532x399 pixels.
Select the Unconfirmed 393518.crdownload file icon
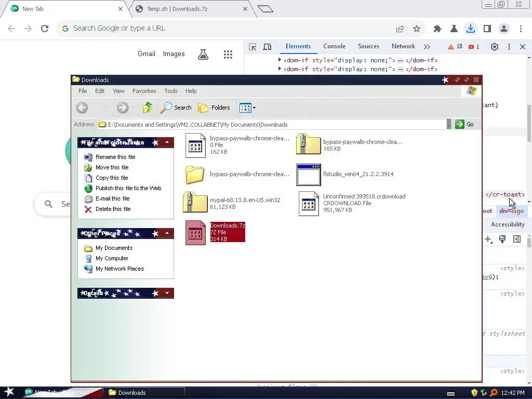pyautogui.click(x=309, y=204)
